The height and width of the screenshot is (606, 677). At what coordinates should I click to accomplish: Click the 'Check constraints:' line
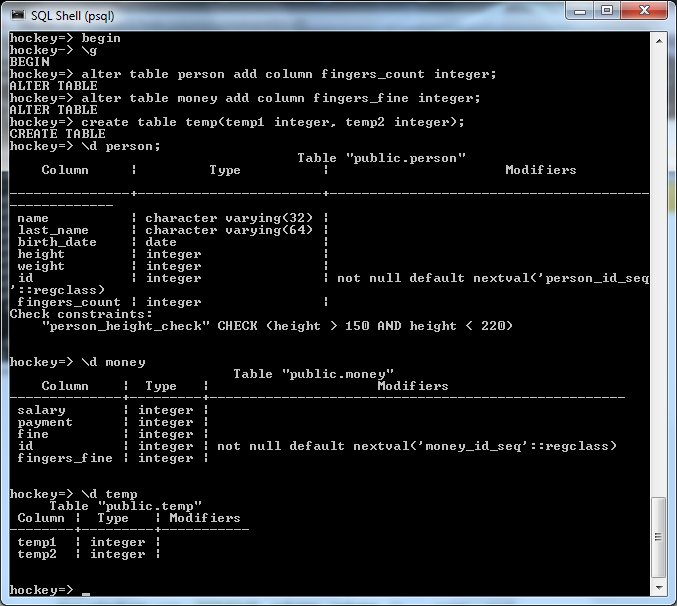coord(81,314)
